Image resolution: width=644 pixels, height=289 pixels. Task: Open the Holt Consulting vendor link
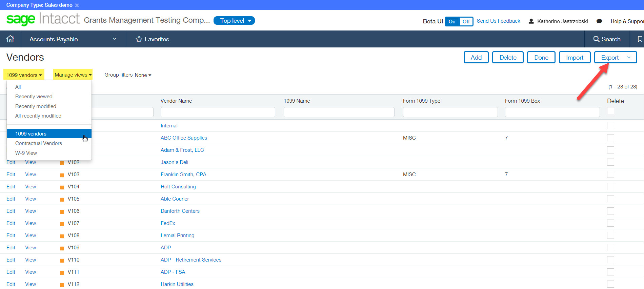click(x=178, y=187)
